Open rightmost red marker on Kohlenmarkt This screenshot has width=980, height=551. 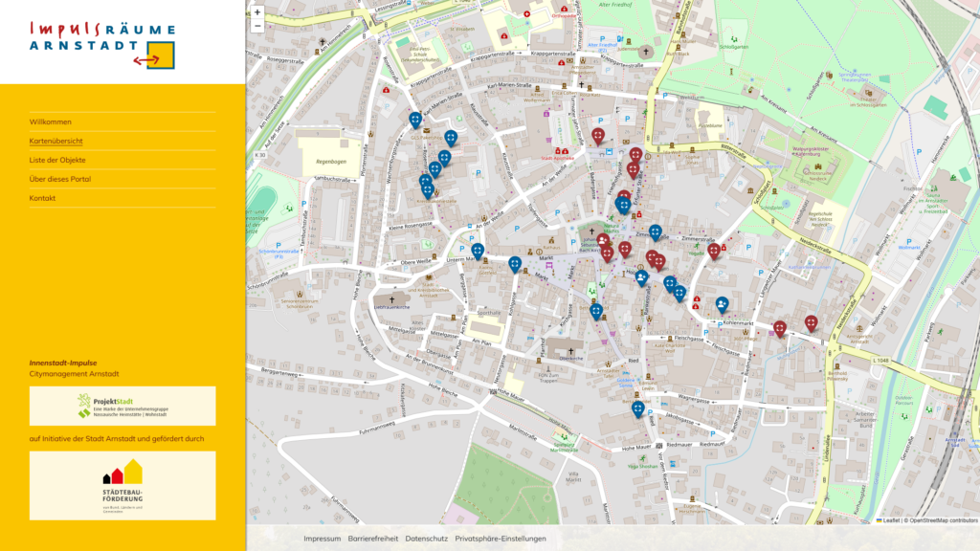pyautogui.click(x=811, y=323)
